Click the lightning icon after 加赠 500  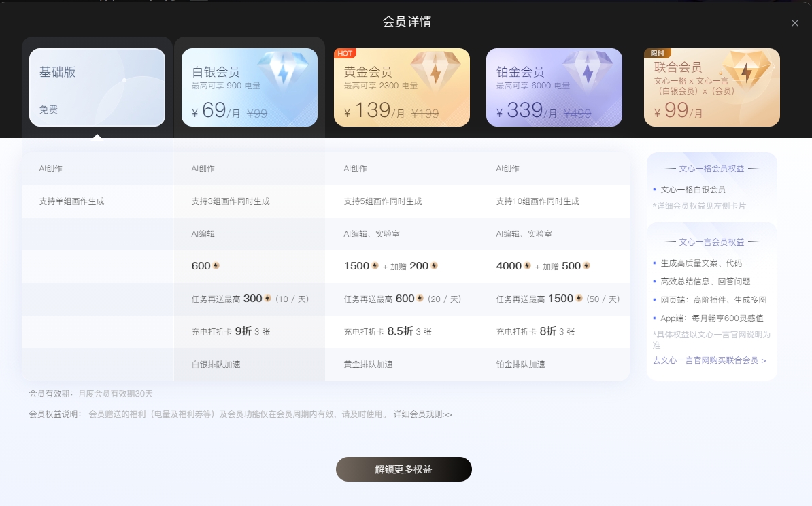tap(586, 266)
